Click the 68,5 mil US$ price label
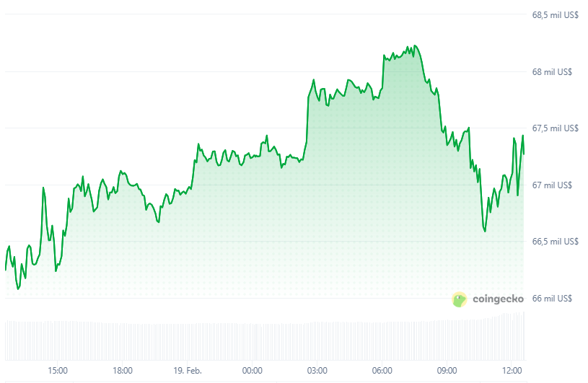Image resolution: width=588 pixels, height=383 pixels. (x=556, y=15)
